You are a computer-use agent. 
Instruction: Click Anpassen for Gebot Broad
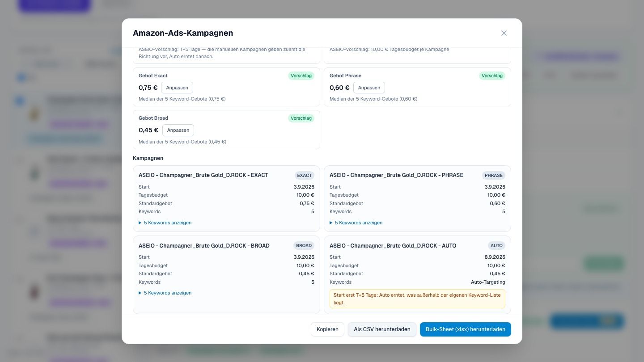pyautogui.click(x=178, y=130)
